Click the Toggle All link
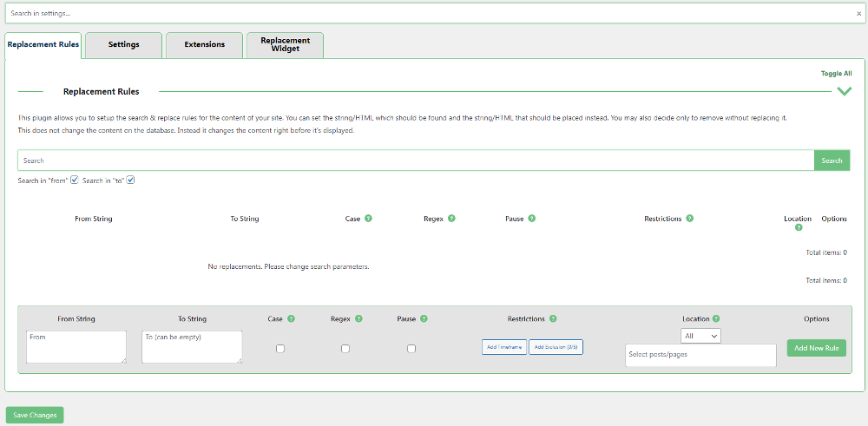 [x=836, y=74]
